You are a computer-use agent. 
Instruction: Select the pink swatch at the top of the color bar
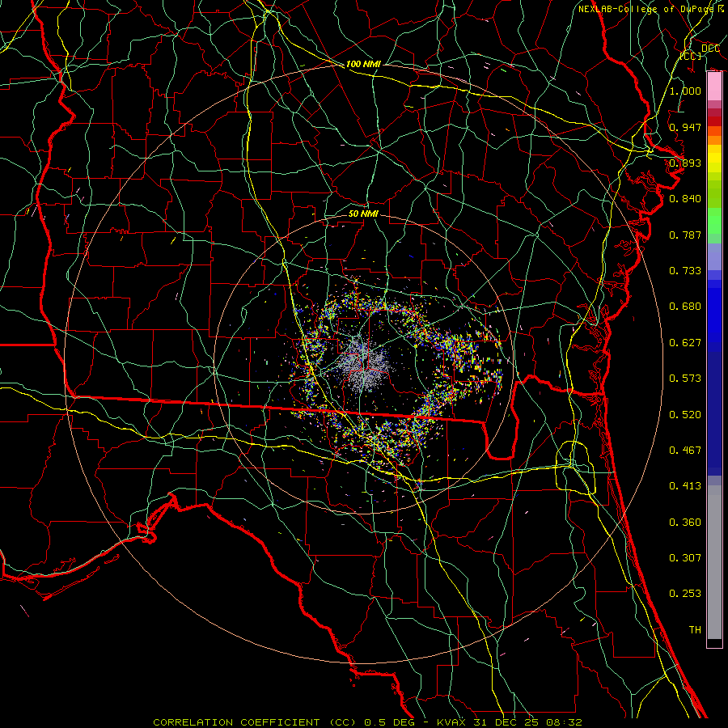[714, 85]
